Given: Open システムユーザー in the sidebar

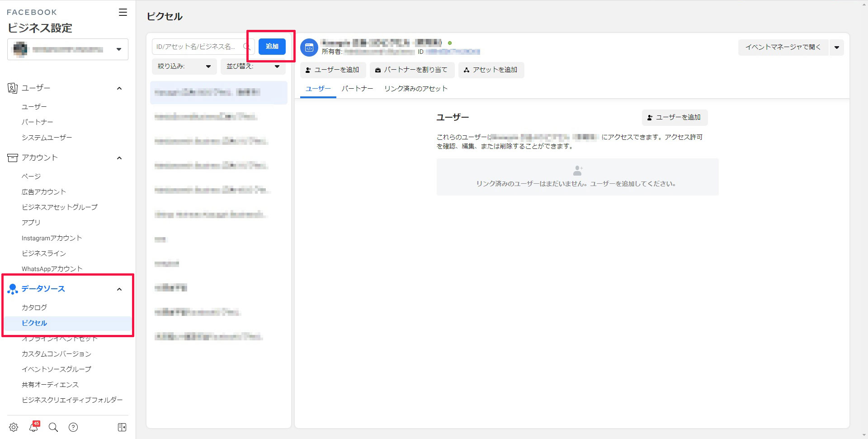Looking at the screenshot, I should click(47, 138).
